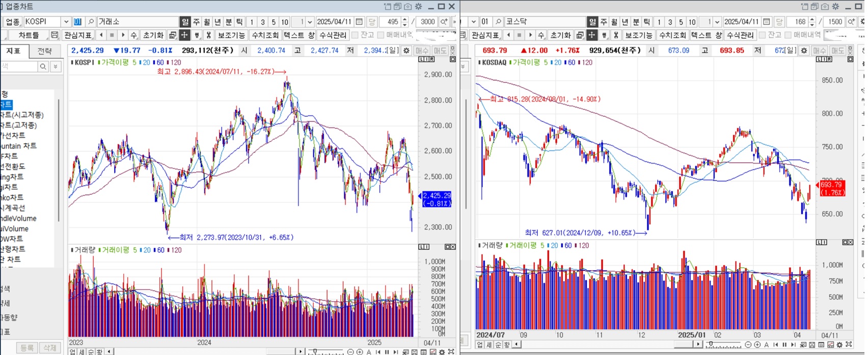Select the 지표 tab in the left panel
868x355 pixels.
pyautogui.click(x=14, y=51)
